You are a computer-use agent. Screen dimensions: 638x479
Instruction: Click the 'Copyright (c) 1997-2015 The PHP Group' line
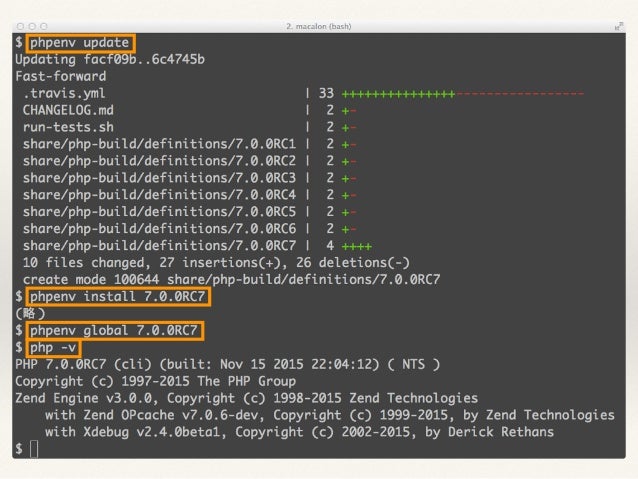(155, 381)
